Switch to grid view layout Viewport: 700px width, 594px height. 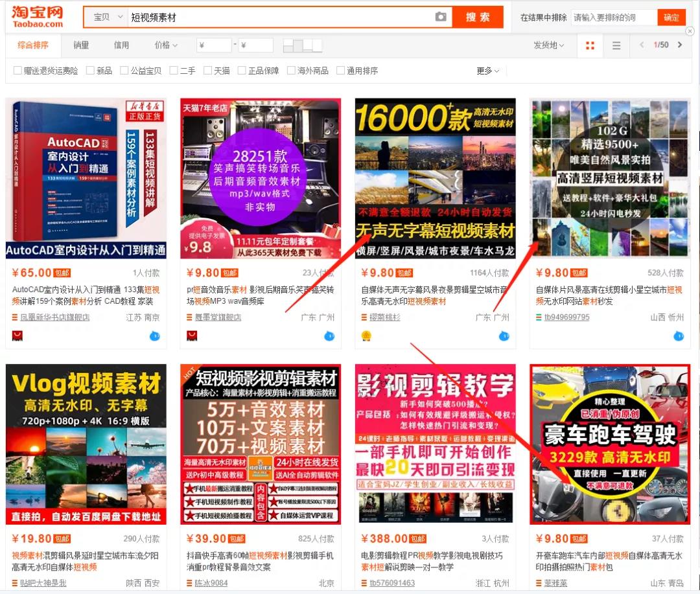(x=590, y=45)
